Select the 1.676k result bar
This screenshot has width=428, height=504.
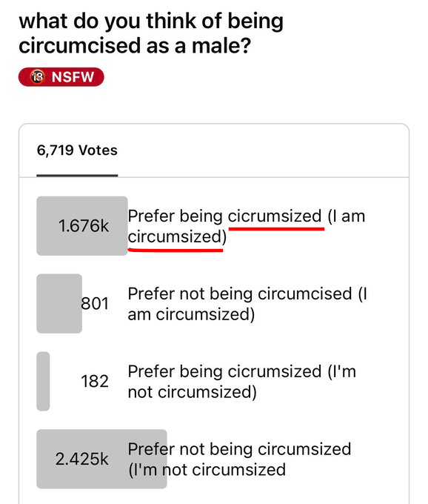click(x=82, y=226)
